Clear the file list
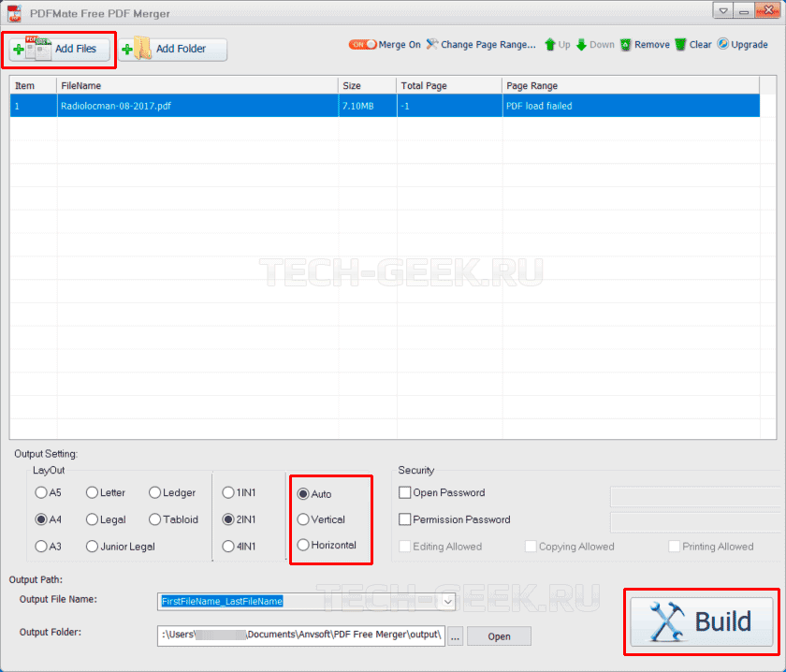 click(x=693, y=45)
